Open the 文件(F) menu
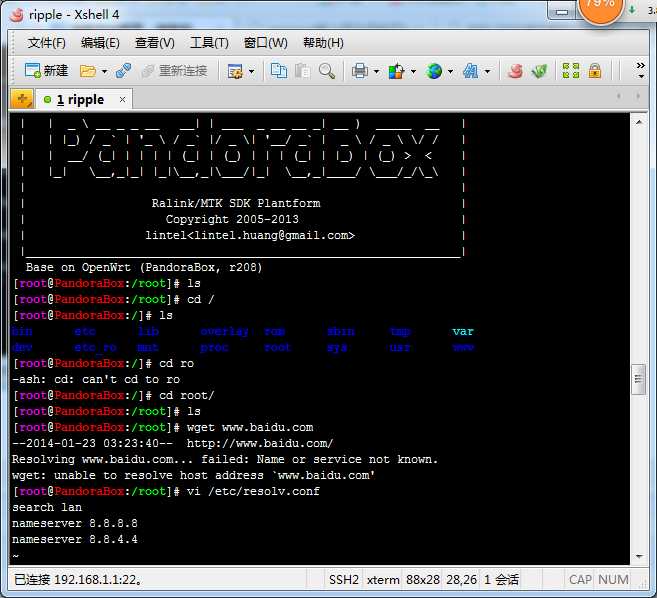The image size is (657, 598). 47,43
